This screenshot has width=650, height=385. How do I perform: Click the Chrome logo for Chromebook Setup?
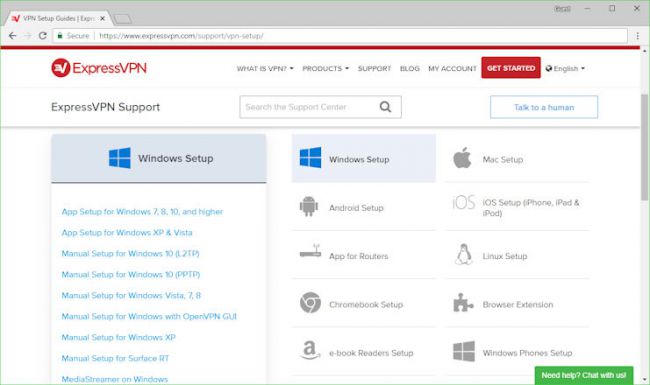point(310,302)
